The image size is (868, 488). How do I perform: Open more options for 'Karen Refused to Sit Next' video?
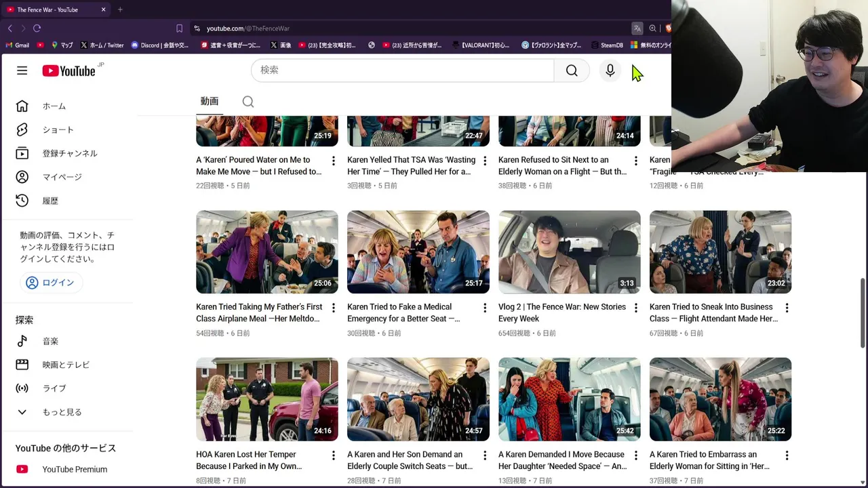[x=635, y=161]
